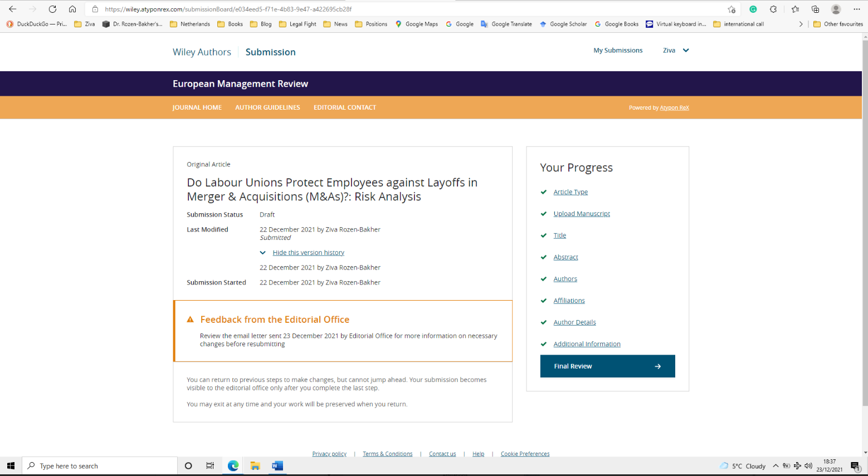Open the taskbar clock and date
The height and width of the screenshot is (476, 868).
click(x=830, y=466)
